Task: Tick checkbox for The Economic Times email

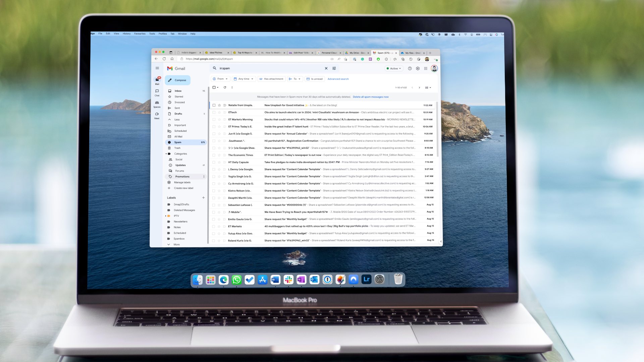Action: (214, 155)
